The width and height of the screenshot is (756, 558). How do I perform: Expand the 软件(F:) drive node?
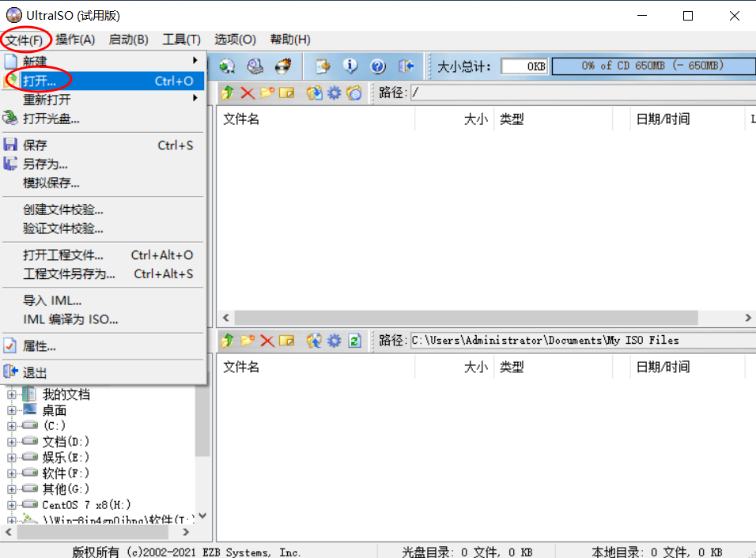(12, 473)
